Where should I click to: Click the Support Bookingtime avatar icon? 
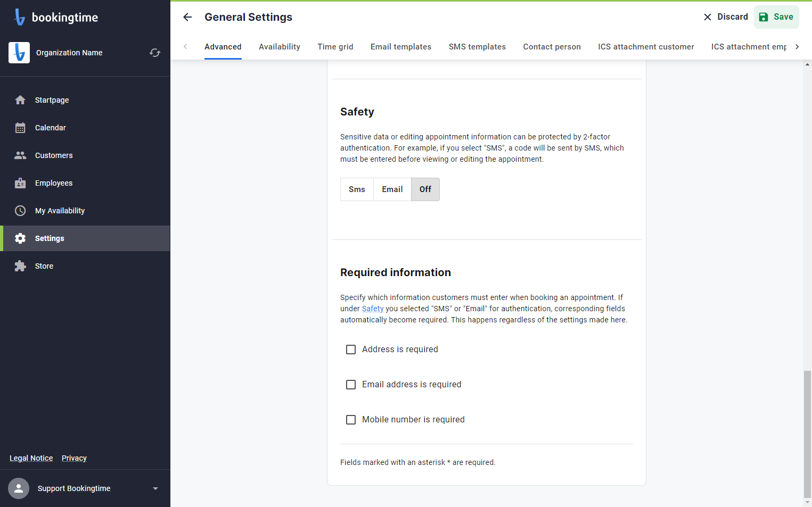19,488
